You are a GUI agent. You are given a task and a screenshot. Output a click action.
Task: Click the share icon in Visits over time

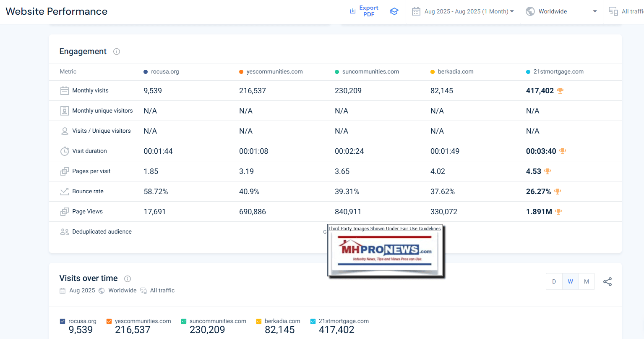click(x=607, y=281)
